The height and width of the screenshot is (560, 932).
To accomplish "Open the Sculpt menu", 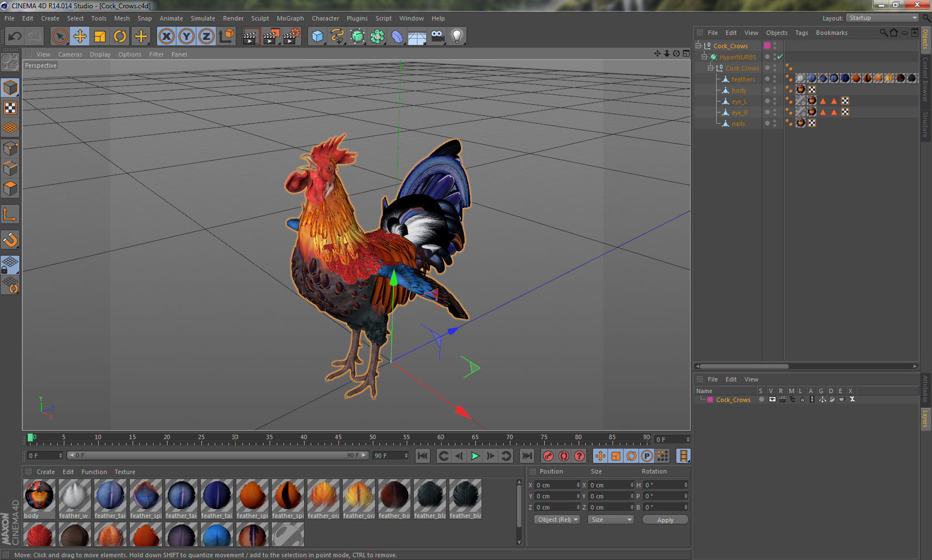I will click(x=260, y=18).
